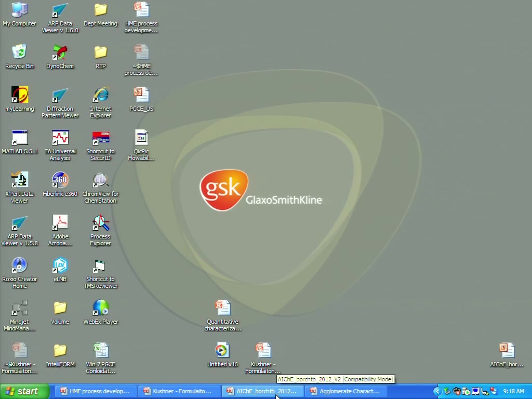Switch to AIChE_borchtb_2012... taskbar window
Viewport: 532px width, 399px height.
(261, 391)
